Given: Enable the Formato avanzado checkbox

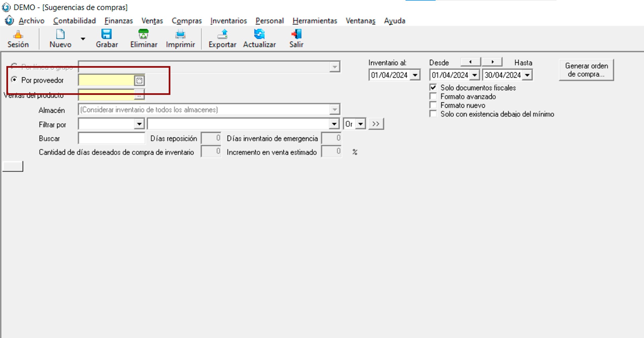Looking at the screenshot, I should [x=433, y=97].
